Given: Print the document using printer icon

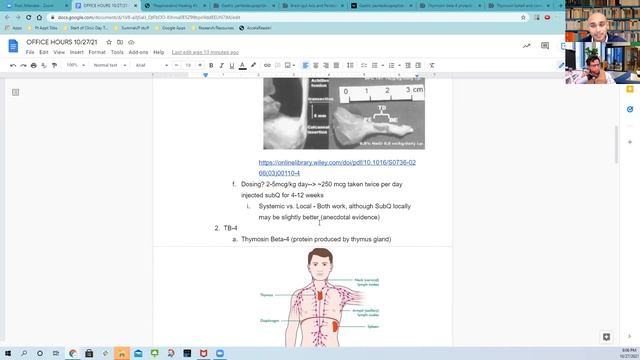Looking at the screenshot, I should click(34, 65).
